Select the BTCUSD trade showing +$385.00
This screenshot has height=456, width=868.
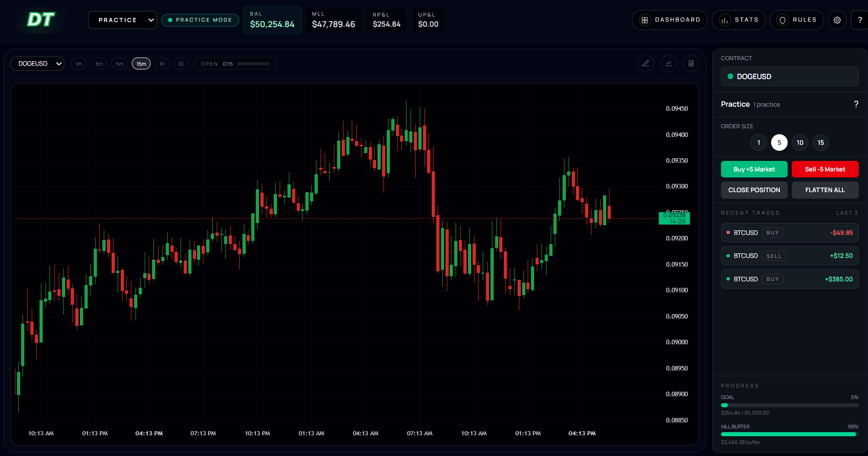789,279
